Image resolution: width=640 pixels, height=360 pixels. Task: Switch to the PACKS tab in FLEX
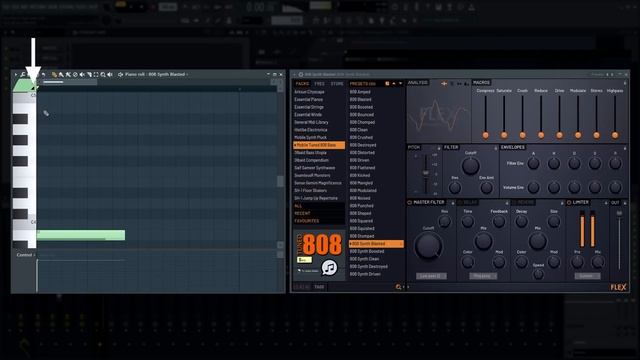point(302,84)
